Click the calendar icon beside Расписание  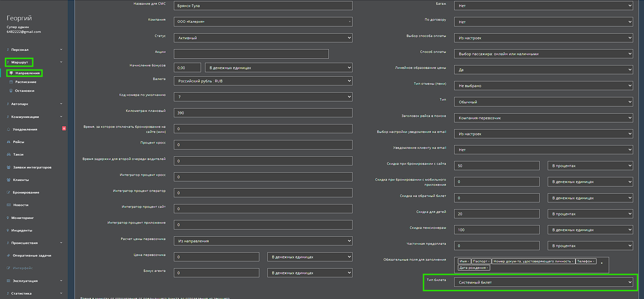tap(11, 82)
